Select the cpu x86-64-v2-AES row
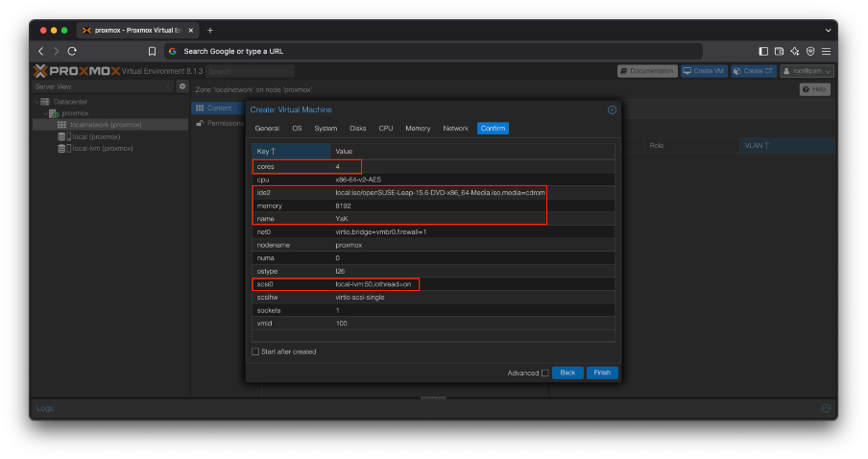 (433, 180)
